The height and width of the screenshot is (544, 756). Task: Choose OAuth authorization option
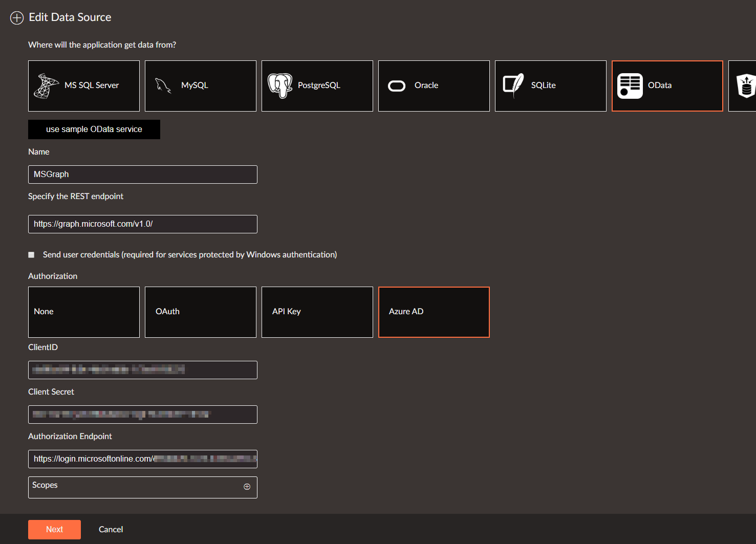tap(201, 312)
